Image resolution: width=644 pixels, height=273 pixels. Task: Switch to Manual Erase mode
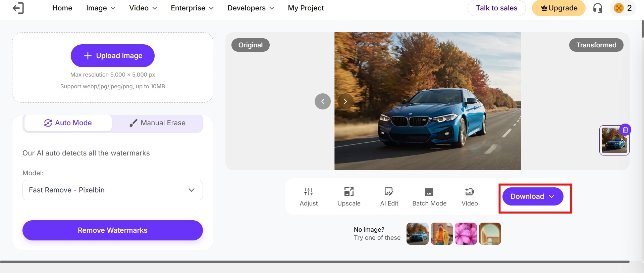point(157,123)
